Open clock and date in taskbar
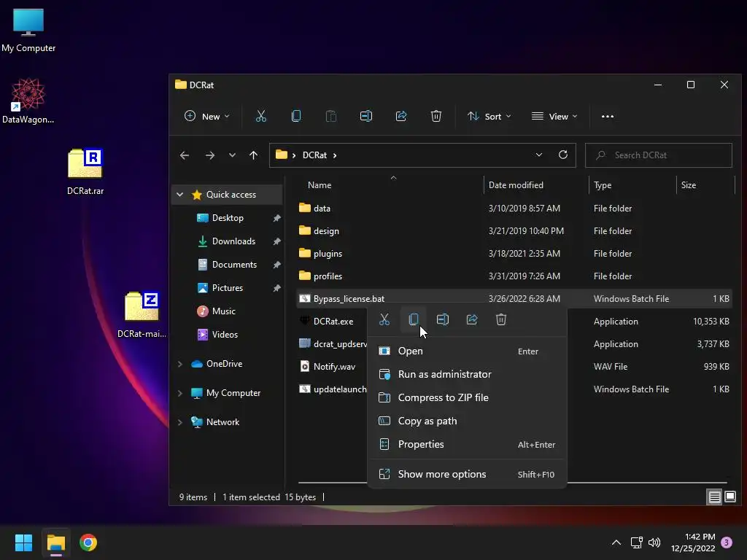The height and width of the screenshot is (560, 747). point(693,542)
